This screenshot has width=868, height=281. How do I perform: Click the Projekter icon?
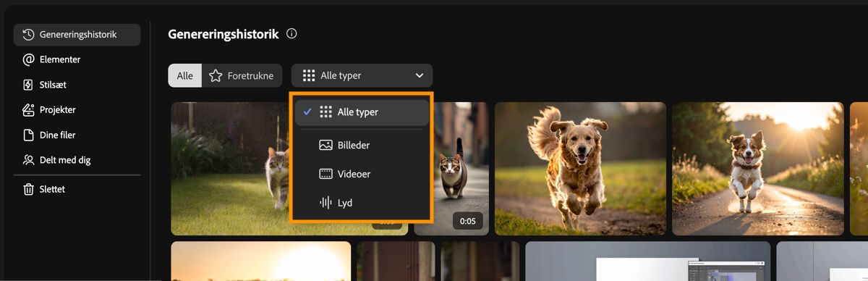29,110
